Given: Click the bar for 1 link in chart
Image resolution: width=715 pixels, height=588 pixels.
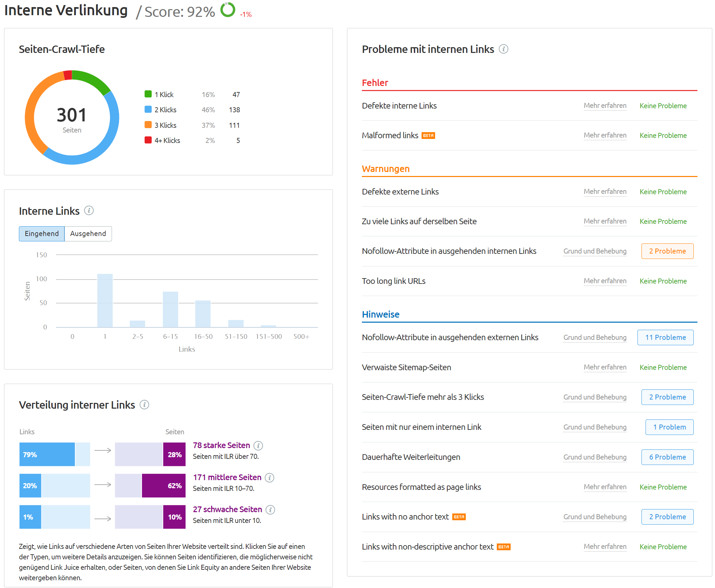Looking at the screenshot, I should pyautogui.click(x=105, y=301).
